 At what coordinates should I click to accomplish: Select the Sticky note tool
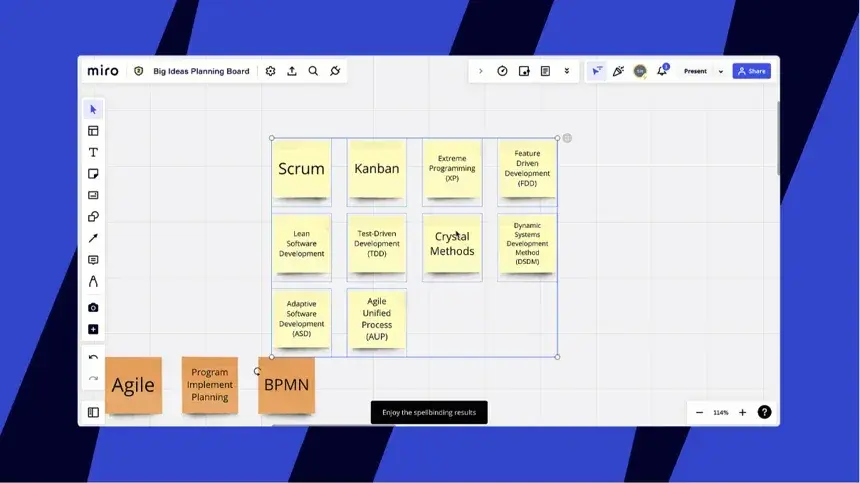click(93, 174)
